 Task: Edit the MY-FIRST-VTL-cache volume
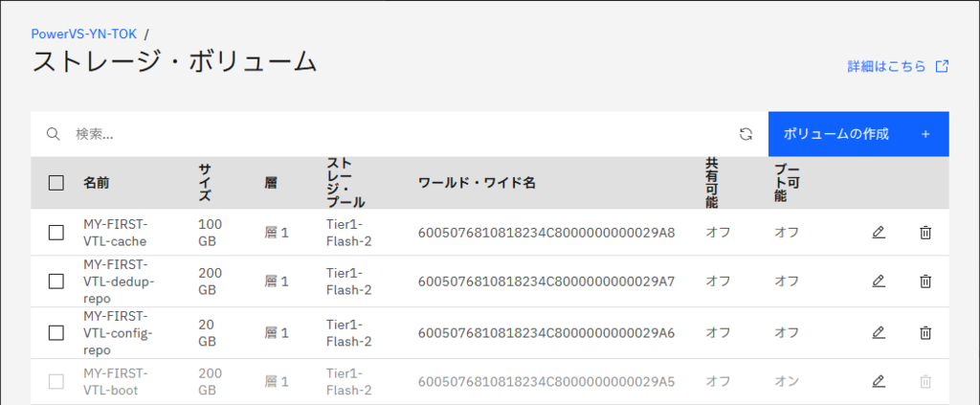(879, 233)
